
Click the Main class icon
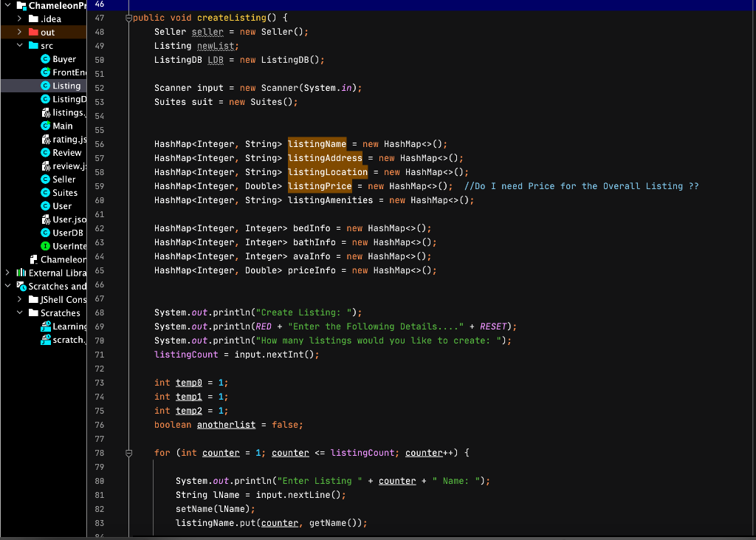pyautogui.click(x=47, y=126)
